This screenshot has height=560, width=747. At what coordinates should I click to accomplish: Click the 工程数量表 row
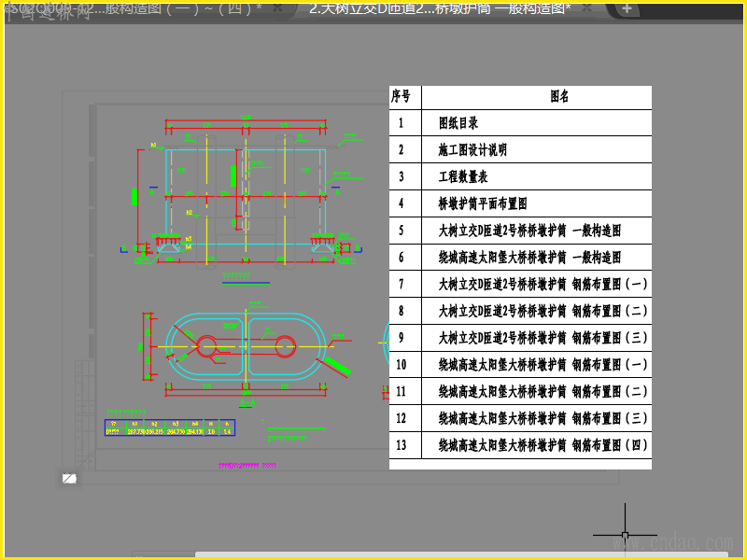pyautogui.click(x=520, y=177)
